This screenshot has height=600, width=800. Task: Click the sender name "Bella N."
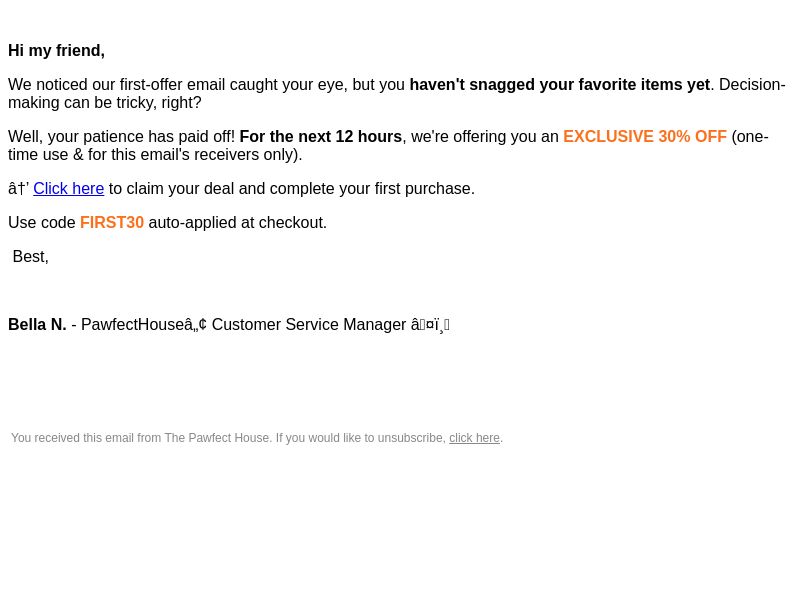point(37,324)
